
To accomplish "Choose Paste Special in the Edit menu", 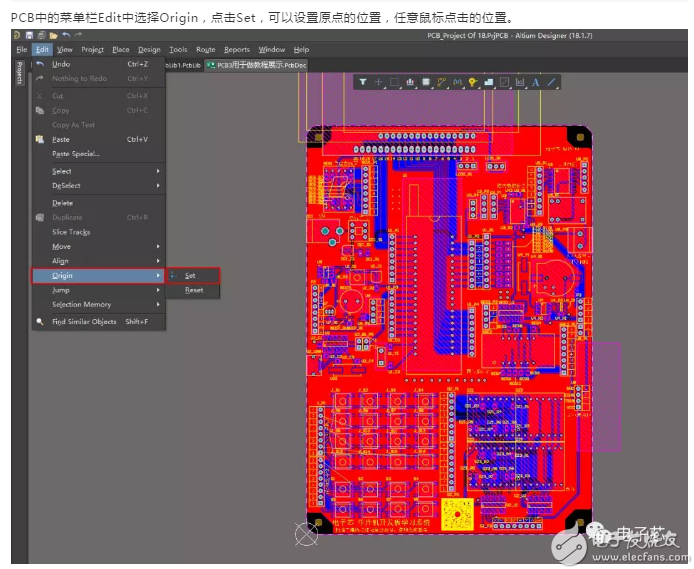I will (x=99, y=154).
